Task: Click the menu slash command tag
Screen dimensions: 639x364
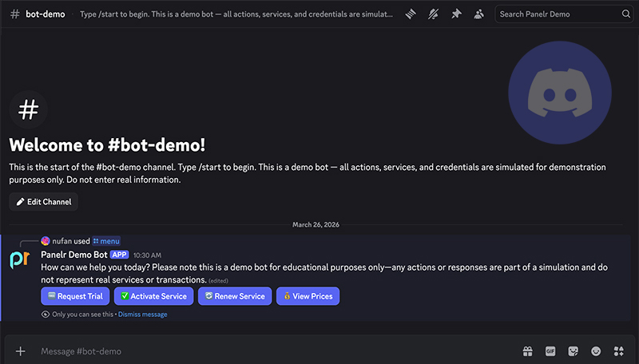Action: point(106,241)
